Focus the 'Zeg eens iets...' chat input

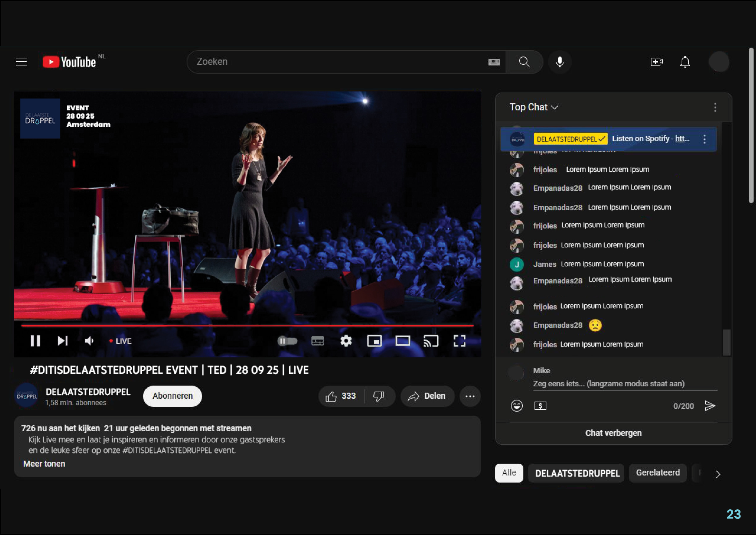click(x=625, y=384)
